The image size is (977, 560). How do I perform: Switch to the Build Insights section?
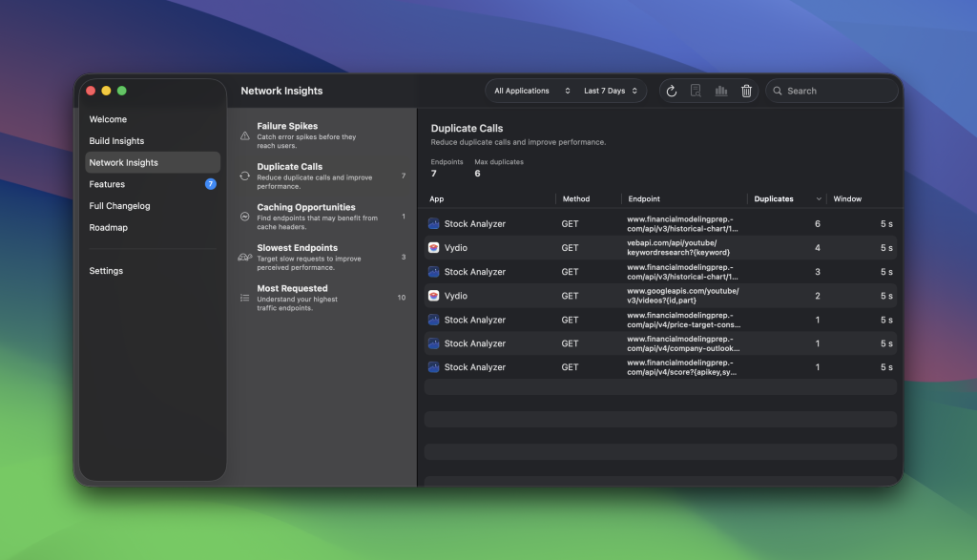[116, 140]
